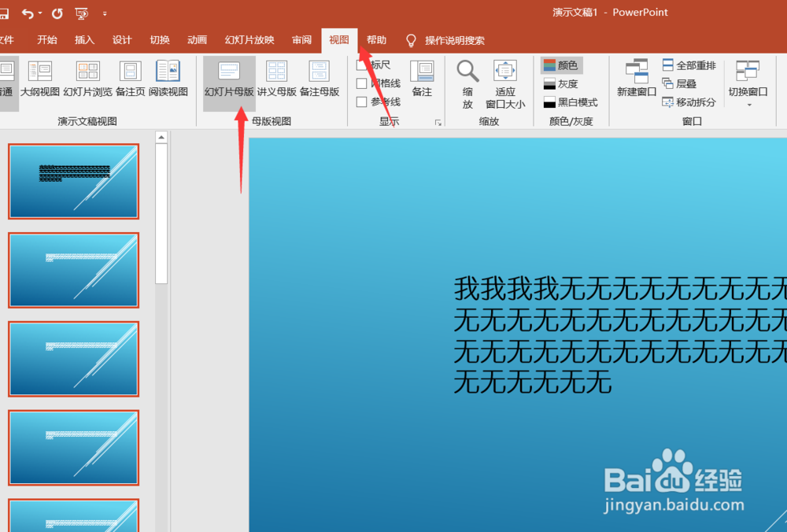The width and height of the screenshot is (787, 532).
Task: Click the Redo/Repeat icon in title bar
Action: pos(57,13)
